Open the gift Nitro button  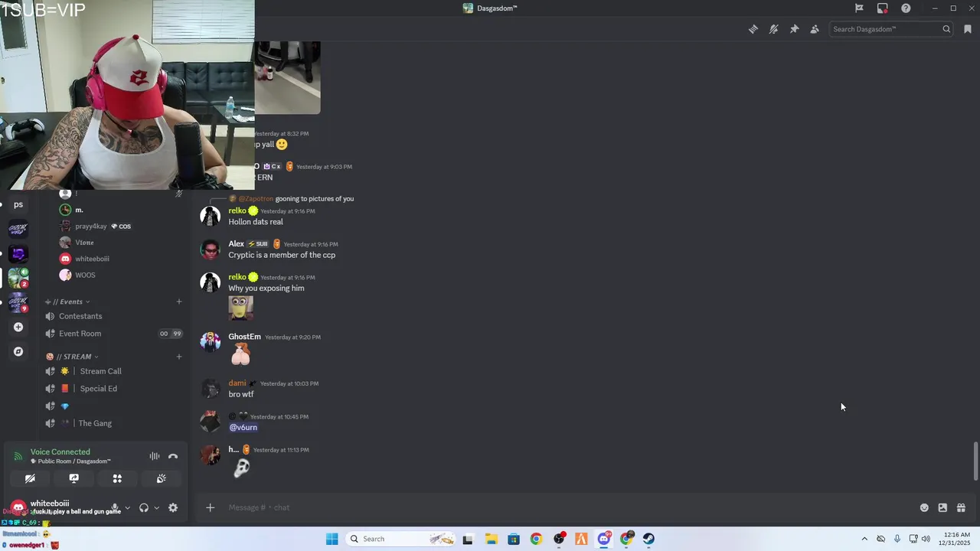click(x=961, y=507)
